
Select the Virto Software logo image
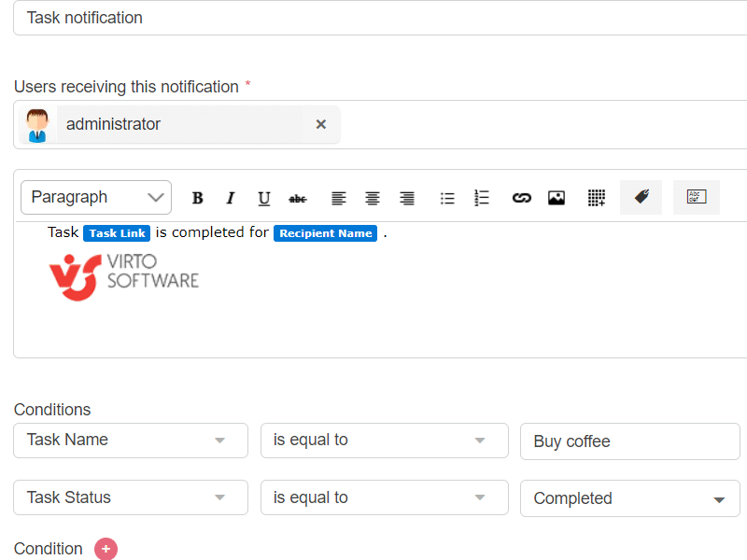(x=124, y=277)
